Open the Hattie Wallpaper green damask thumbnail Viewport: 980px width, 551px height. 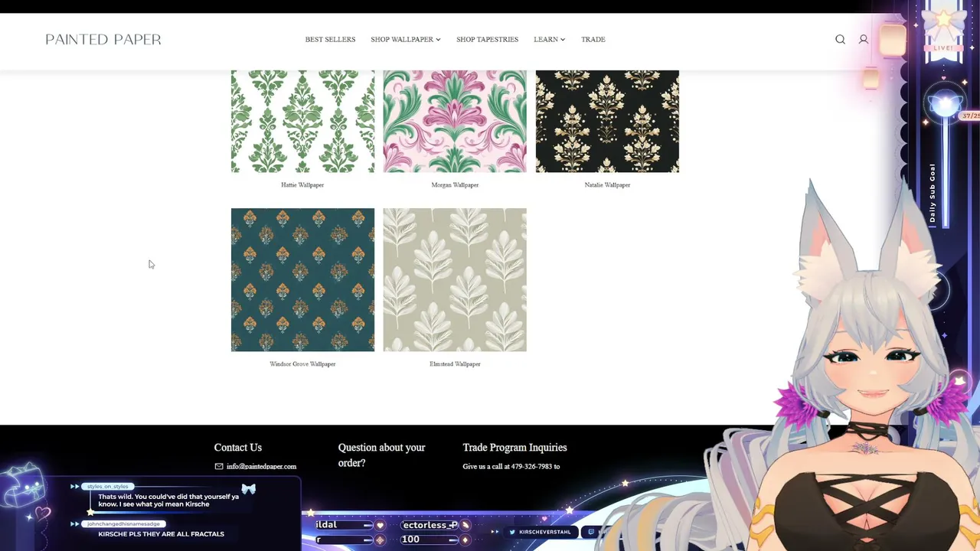coord(302,121)
